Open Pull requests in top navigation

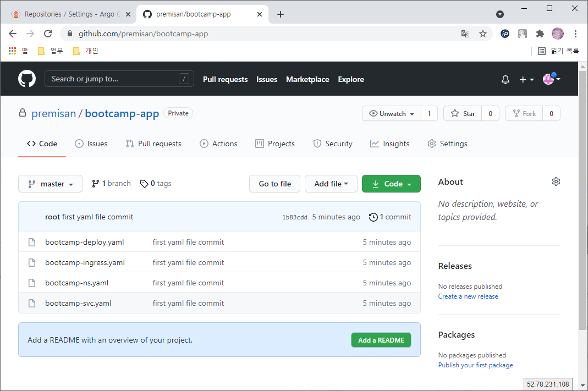226,80
